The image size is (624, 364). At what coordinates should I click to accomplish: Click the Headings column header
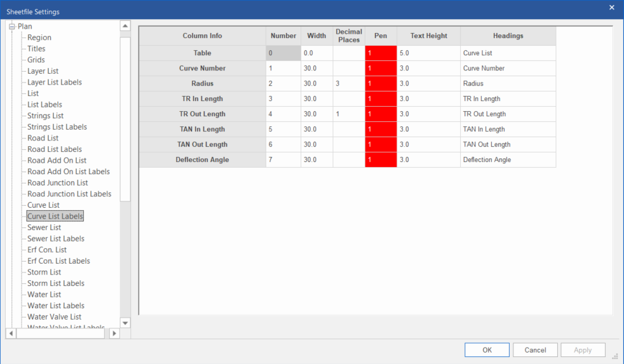[508, 36]
